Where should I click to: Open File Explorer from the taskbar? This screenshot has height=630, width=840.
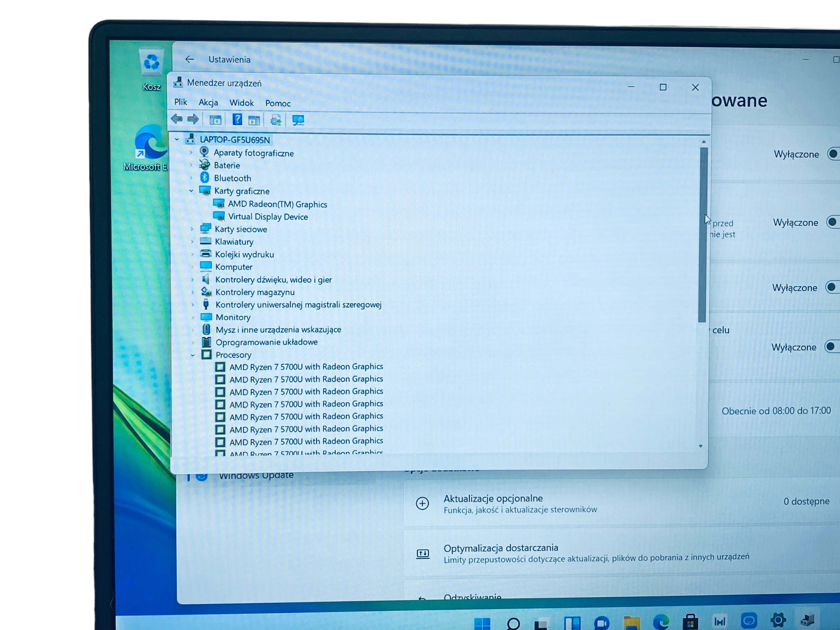pyautogui.click(x=631, y=623)
